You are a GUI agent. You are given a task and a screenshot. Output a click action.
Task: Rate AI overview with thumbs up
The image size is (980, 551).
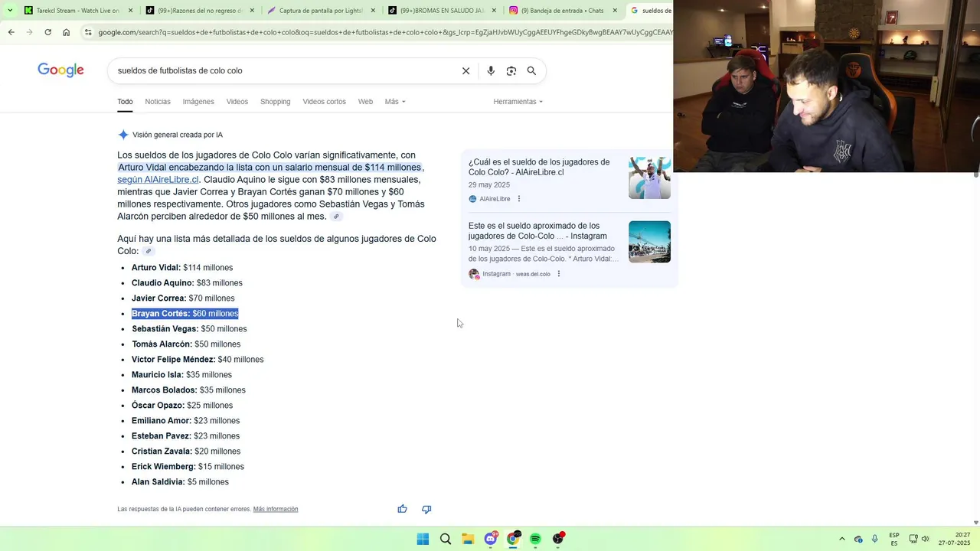402,509
